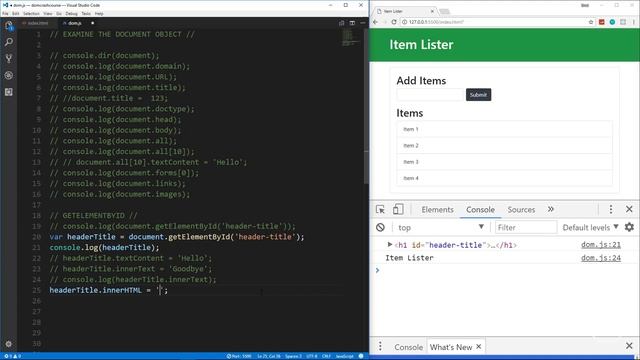Image resolution: width=640 pixels, height=360 pixels.
Task: Click the feedback smiley in status bar
Action: [x=361, y=356]
